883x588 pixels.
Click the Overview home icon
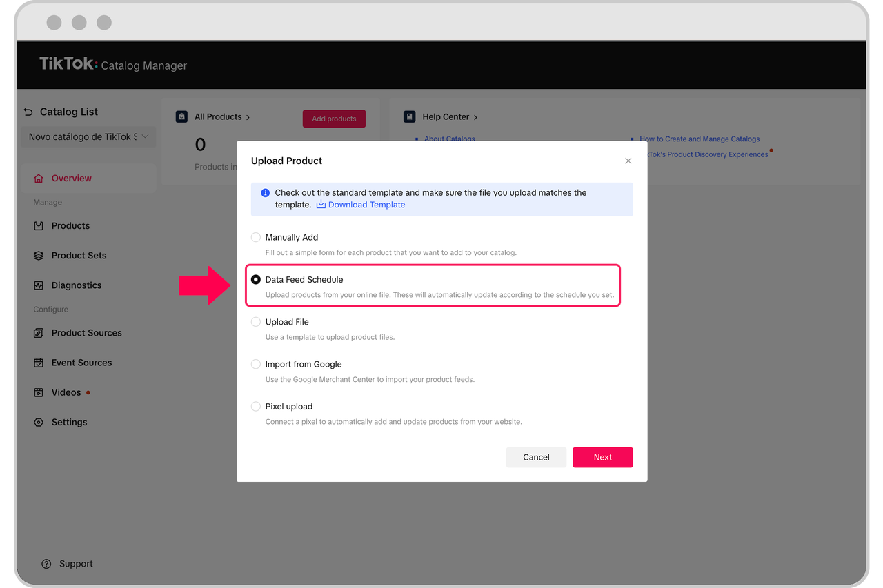[x=39, y=179]
